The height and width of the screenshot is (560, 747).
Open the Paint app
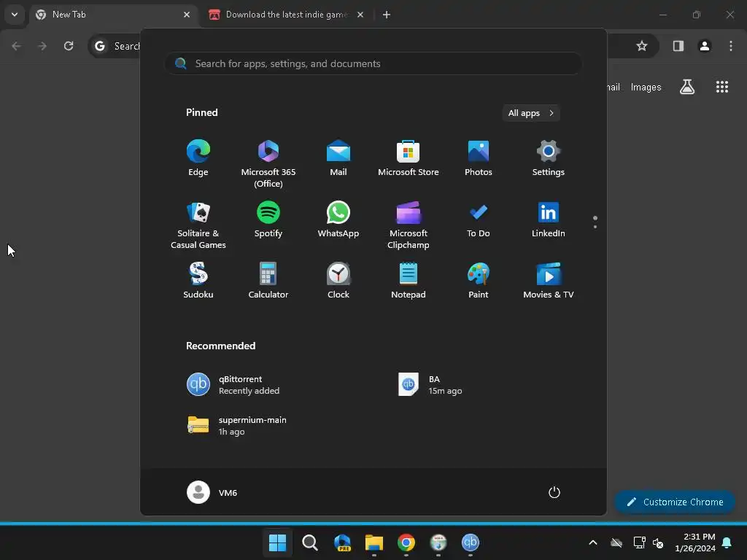click(x=479, y=281)
